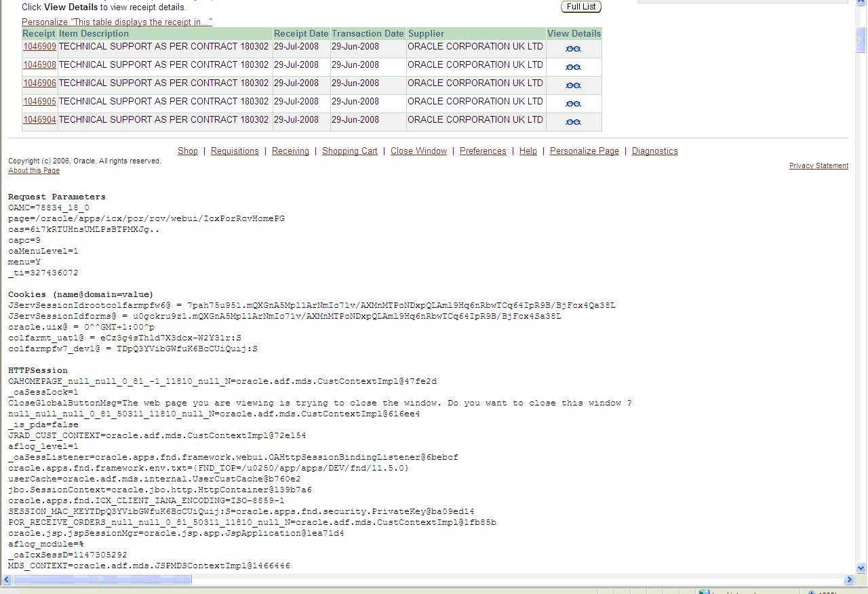
Task: Open receipt number 1046905
Action: click(x=39, y=102)
